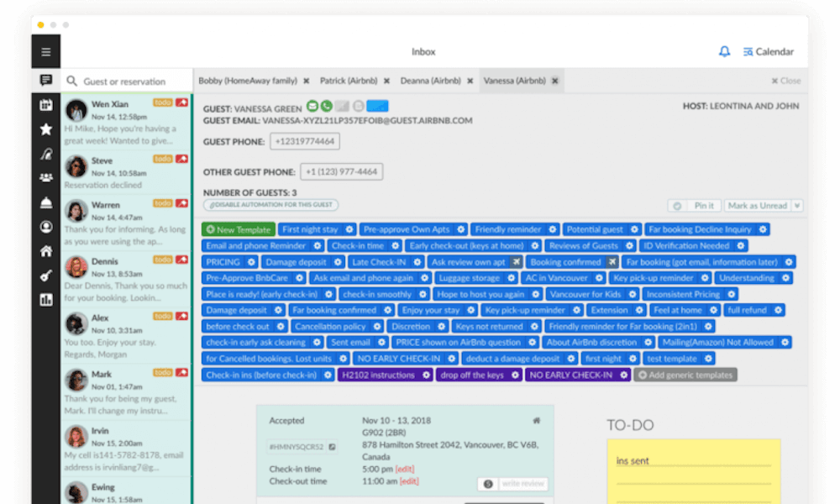Expand the Mark as Unread dropdown arrow

(797, 206)
